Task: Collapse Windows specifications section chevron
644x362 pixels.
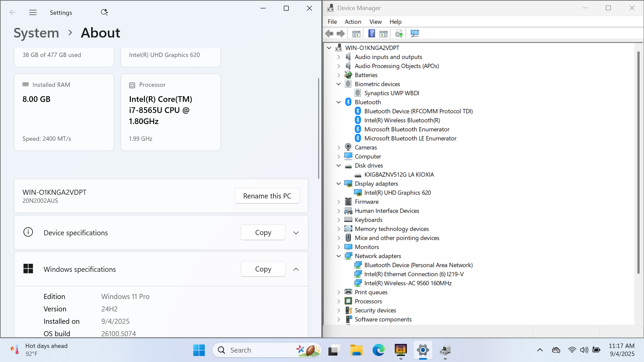Action: click(x=296, y=269)
